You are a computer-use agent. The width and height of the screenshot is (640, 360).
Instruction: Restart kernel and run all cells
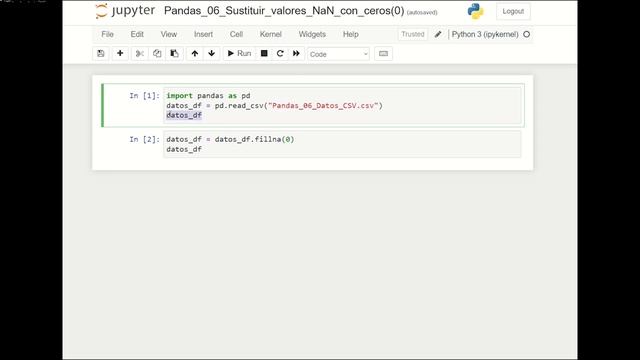[x=296, y=53]
